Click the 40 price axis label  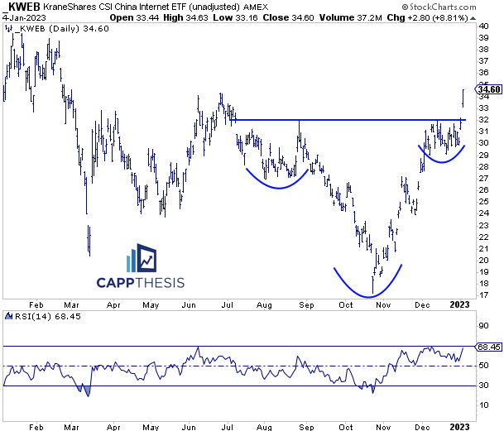point(483,26)
